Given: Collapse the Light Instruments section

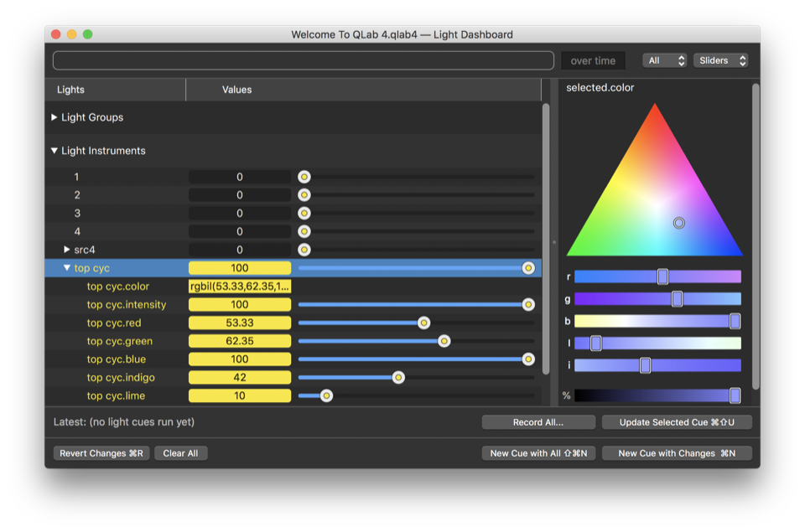Looking at the screenshot, I should point(55,152).
